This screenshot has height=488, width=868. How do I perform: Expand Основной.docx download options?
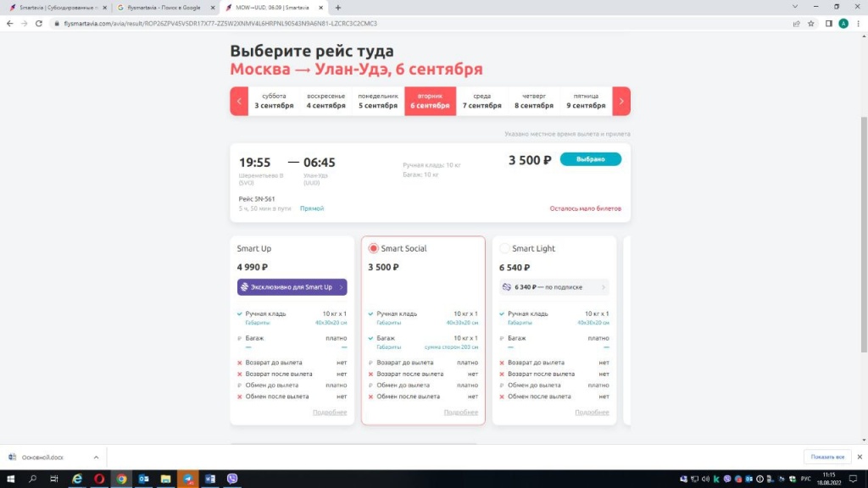point(96,457)
